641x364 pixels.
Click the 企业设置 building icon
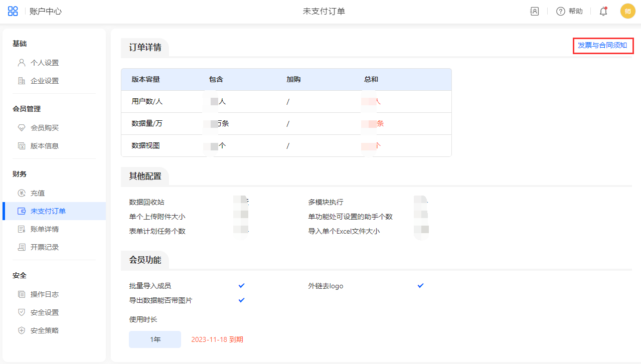pyautogui.click(x=21, y=81)
